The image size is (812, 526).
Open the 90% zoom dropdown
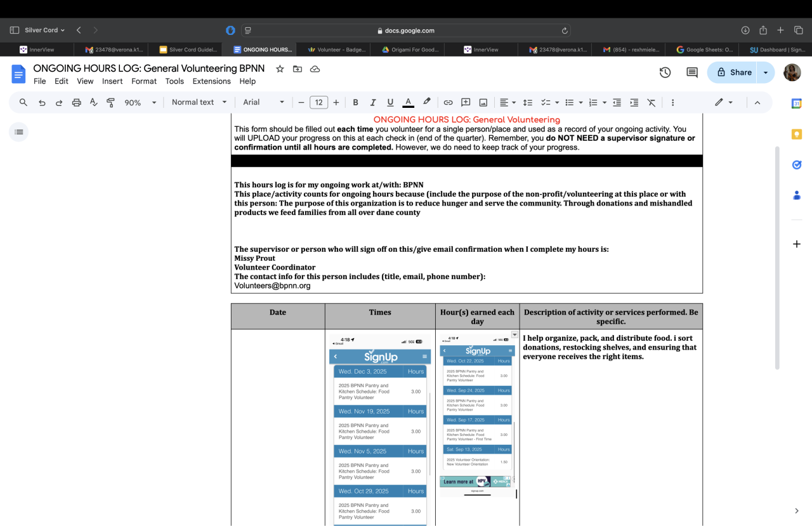(x=140, y=102)
